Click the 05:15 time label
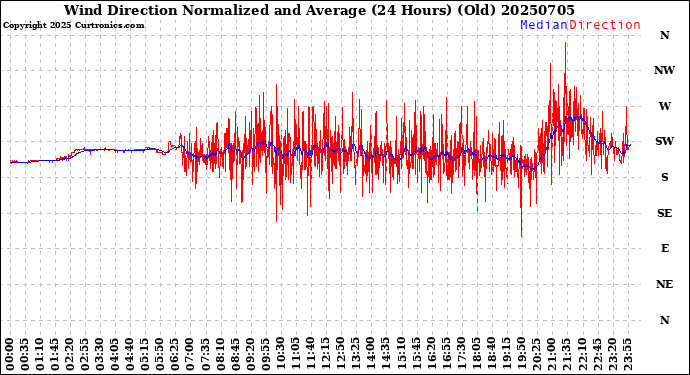Viewport: 690px width, 375px height. coord(145,354)
